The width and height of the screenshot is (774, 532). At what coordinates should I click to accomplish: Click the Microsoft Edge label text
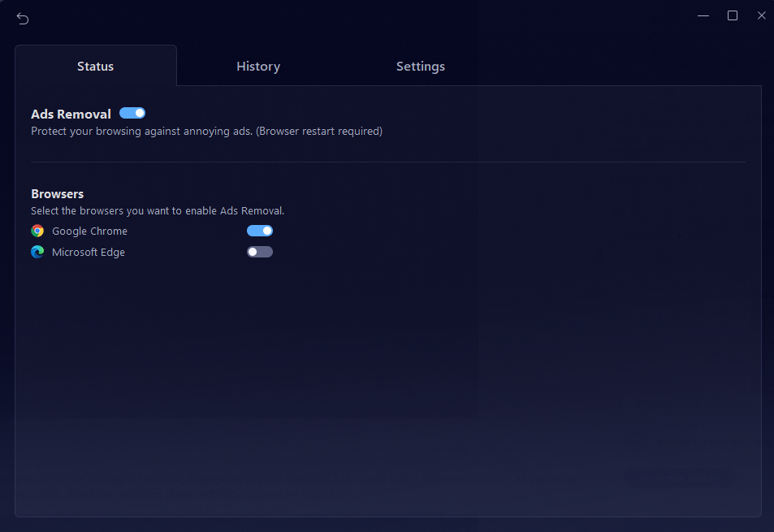click(x=89, y=253)
